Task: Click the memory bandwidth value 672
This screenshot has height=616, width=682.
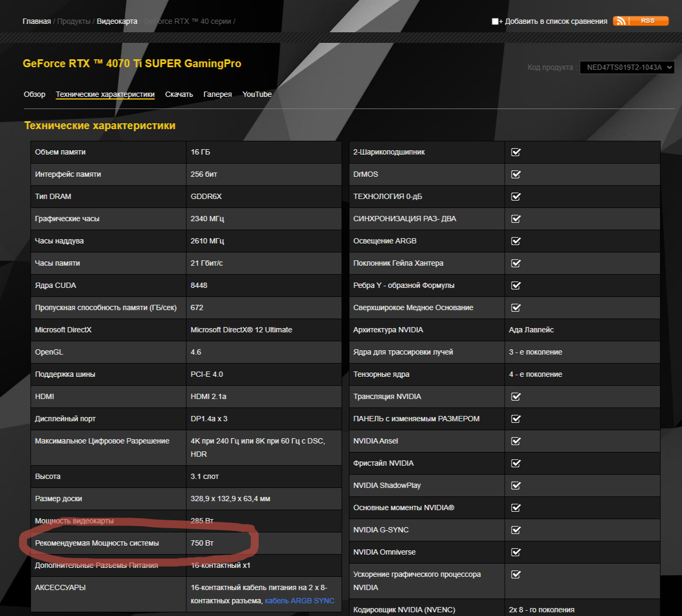Action: [197, 307]
